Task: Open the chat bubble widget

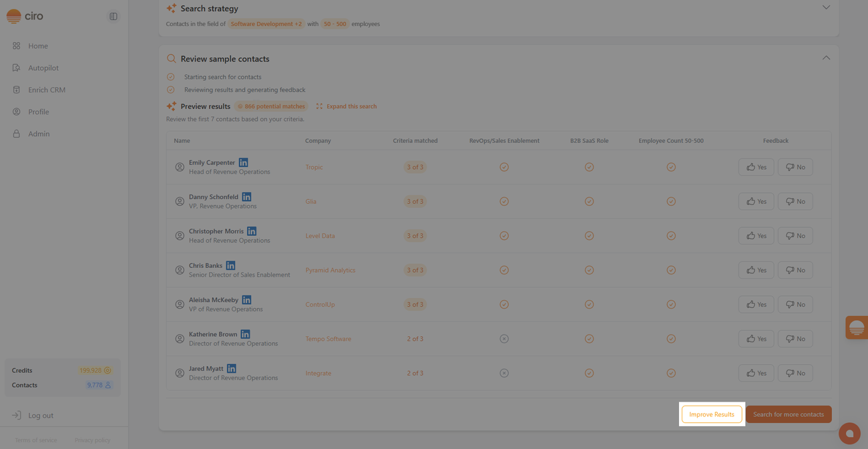Action: [849, 434]
